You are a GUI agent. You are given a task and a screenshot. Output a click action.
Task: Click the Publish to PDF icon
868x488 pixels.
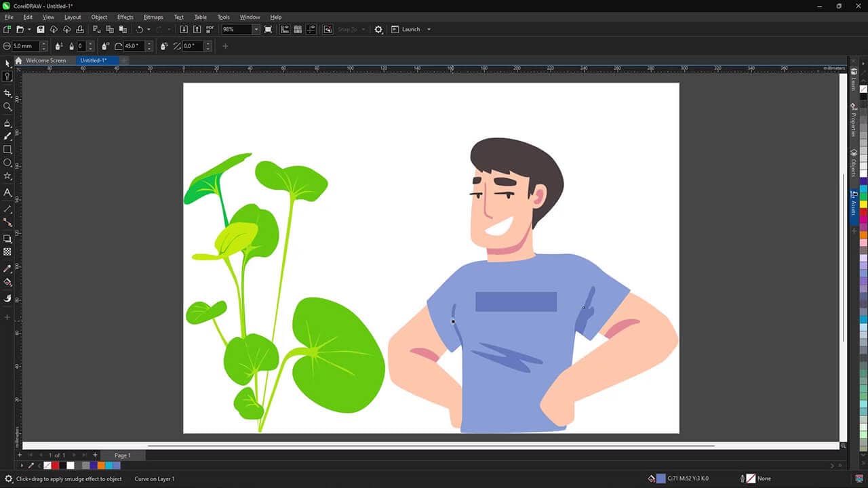210,30
